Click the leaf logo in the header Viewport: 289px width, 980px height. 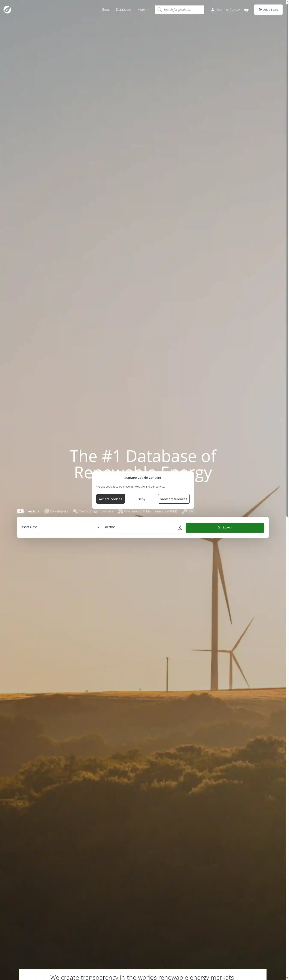click(x=7, y=10)
